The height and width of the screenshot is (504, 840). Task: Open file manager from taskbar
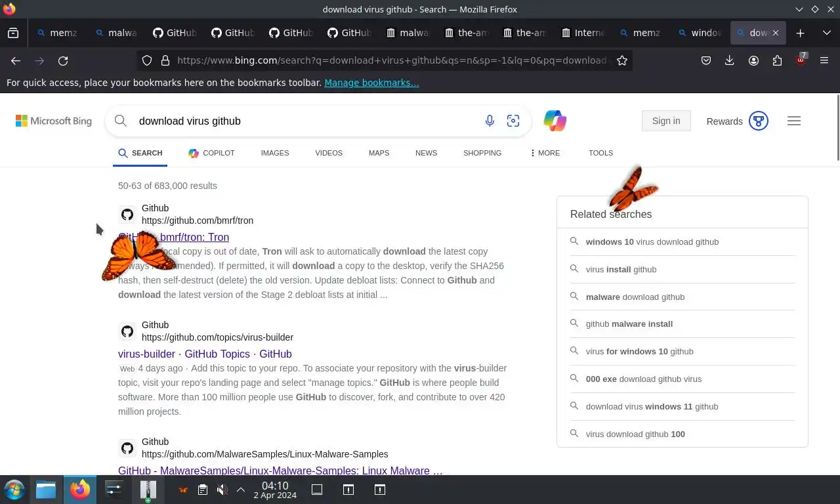(46, 490)
